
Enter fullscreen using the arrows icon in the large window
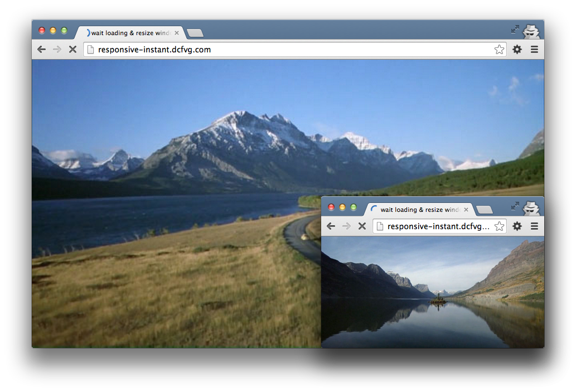tap(515, 29)
